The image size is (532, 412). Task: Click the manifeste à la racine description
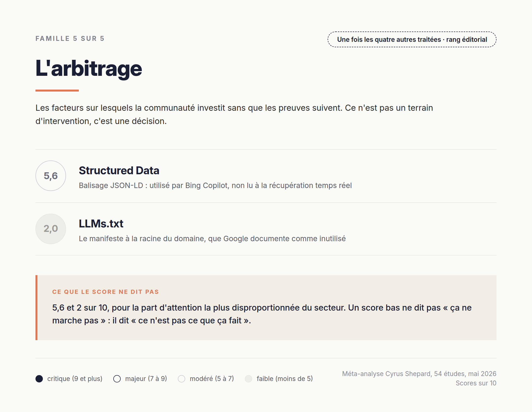point(212,238)
